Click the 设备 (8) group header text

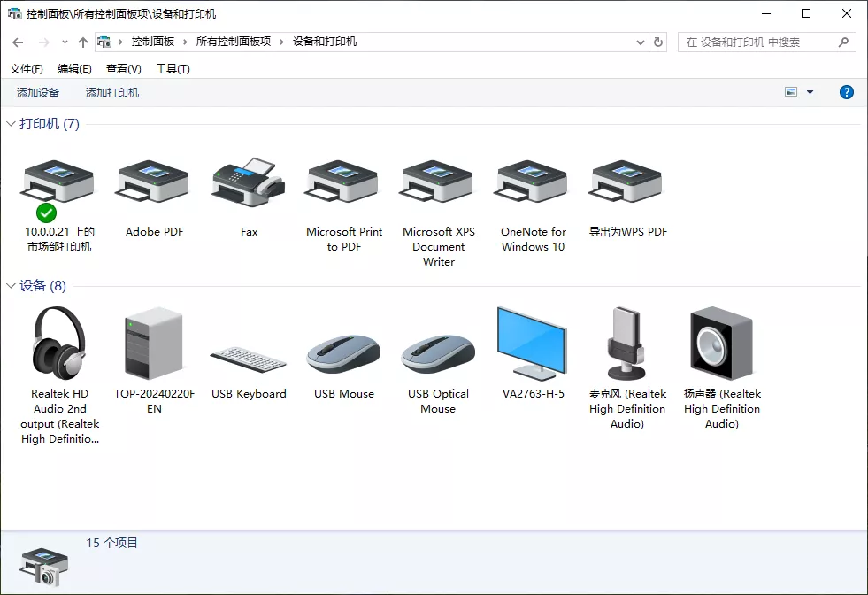(x=42, y=286)
